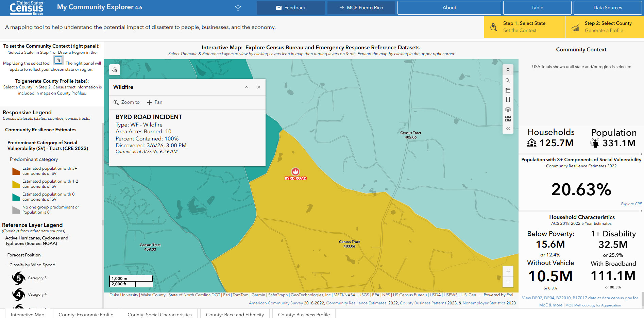Open County: Race and Ethnicity tab
The image size is (644, 318).
(235, 314)
